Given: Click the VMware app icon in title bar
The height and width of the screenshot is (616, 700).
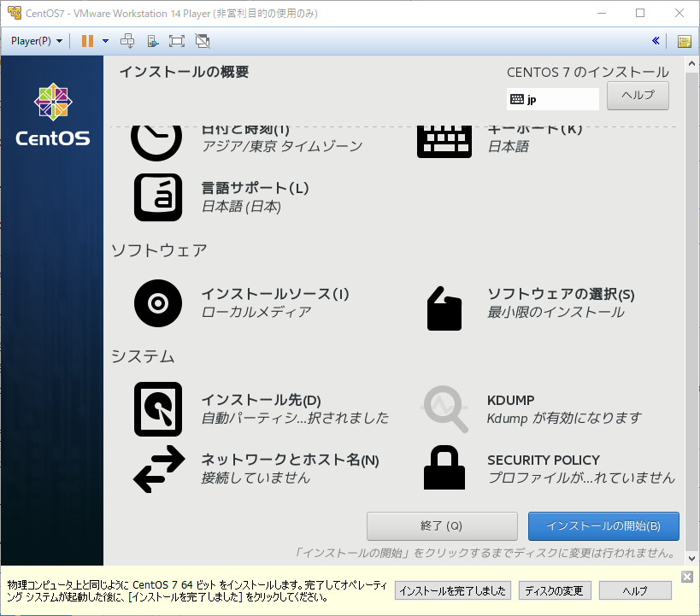Looking at the screenshot, I should tap(15, 13).
